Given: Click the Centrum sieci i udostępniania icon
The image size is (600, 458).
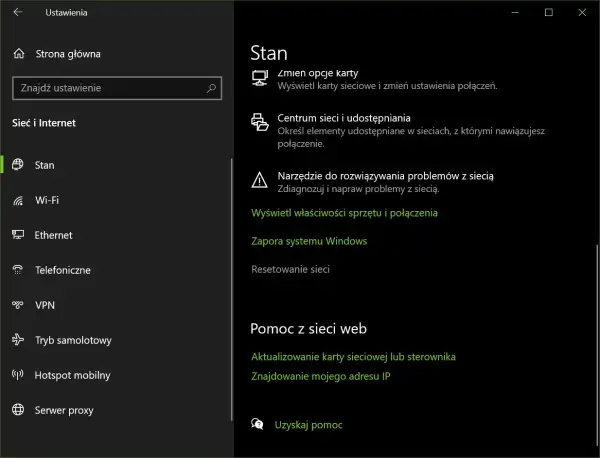Looking at the screenshot, I should click(x=259, y=122).
